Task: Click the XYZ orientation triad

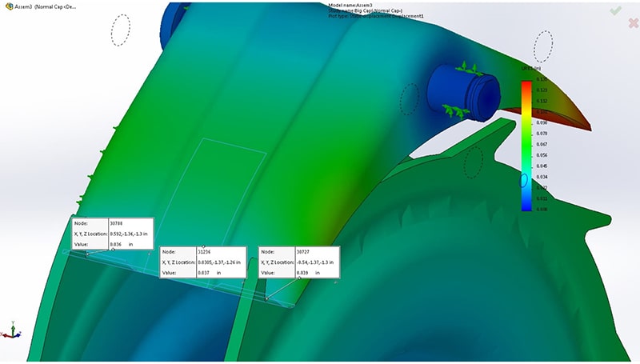Action: [12, 330]
